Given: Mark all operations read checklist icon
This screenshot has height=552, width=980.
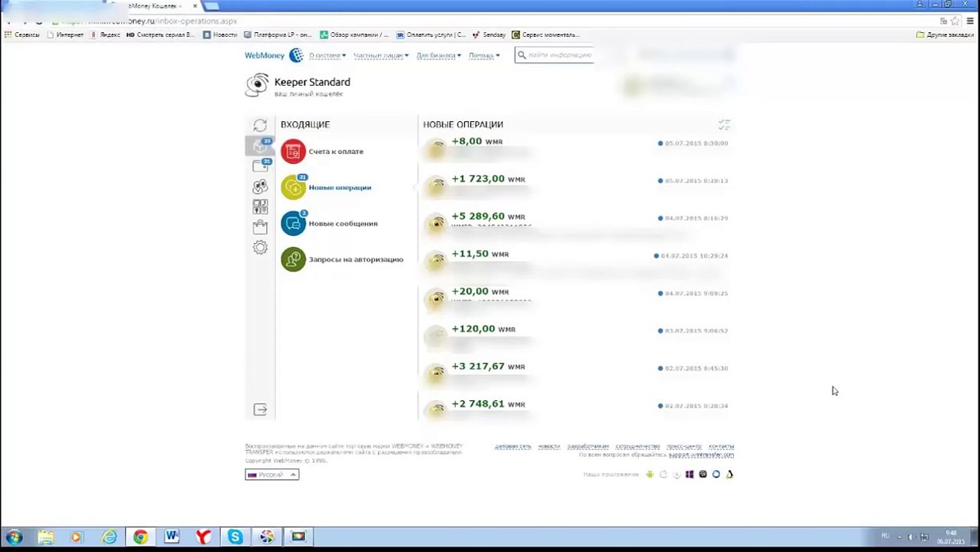Looking at the screenshot, I should click(x=724, y=124).
